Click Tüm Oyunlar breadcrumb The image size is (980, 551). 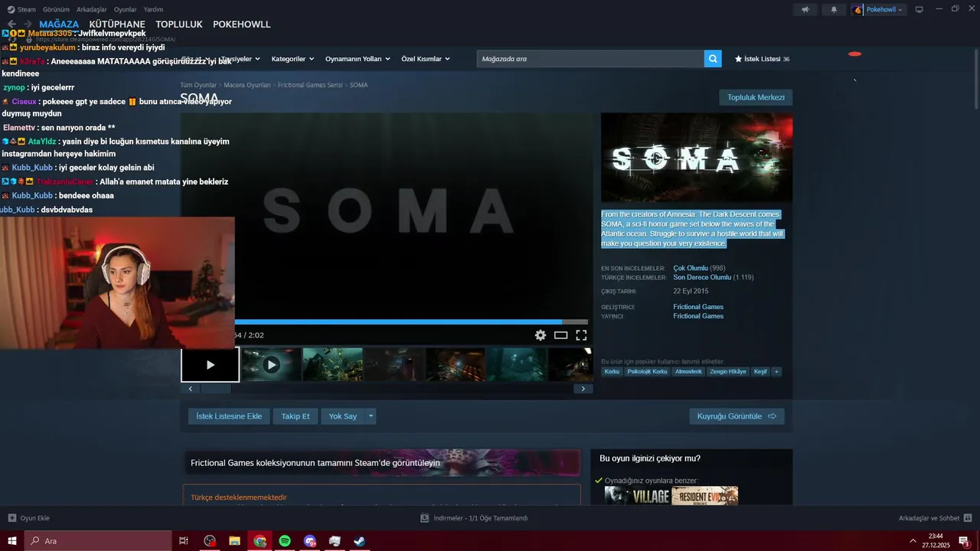pyautogui.click(x=198, y=85)
